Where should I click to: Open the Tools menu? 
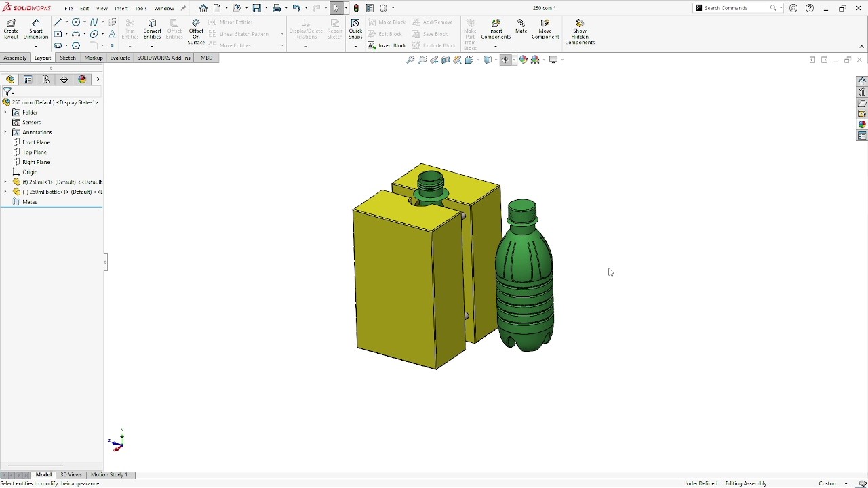pos(141,8)
